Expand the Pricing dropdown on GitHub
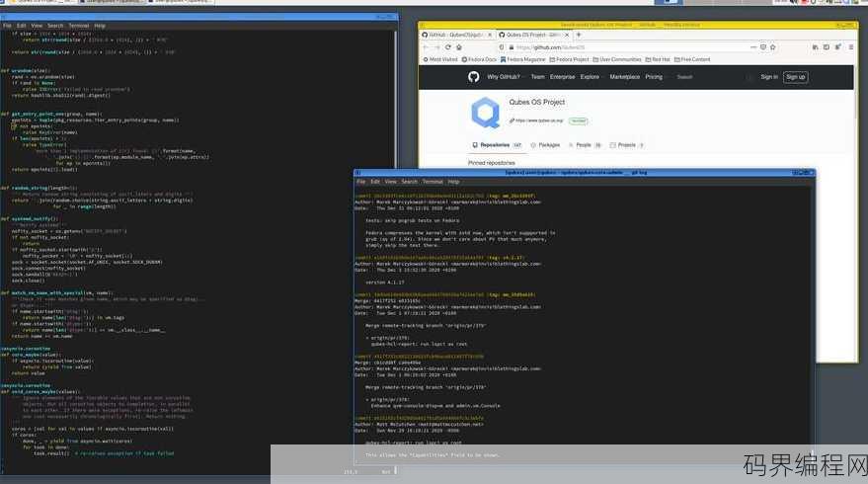This screenshot has height=484, width=868. [x=655, y=77]
